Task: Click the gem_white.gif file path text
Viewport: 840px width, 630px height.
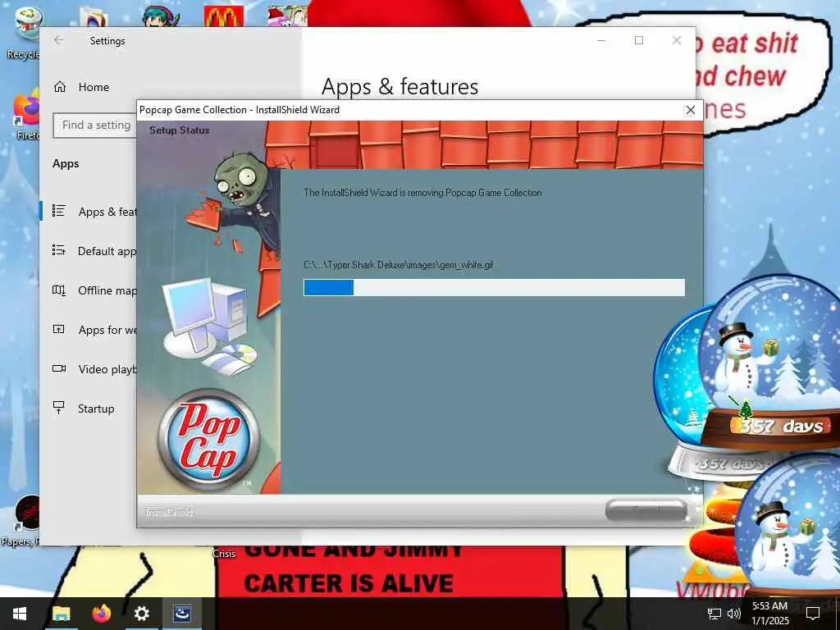Action: (x=398, y=265)
